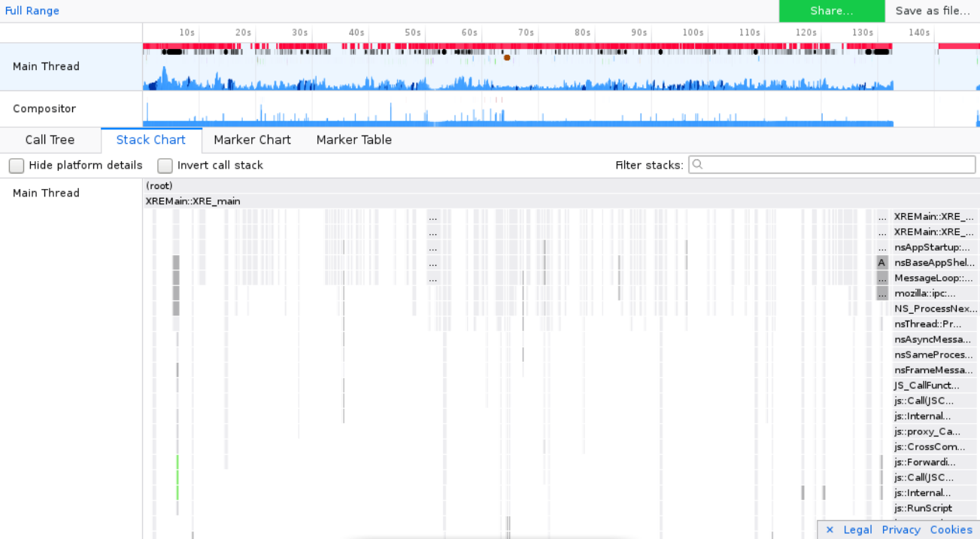Switch to the Call Tree tab
The width and height of the screenshot is (980, 539).
click(x=50, y=140)
